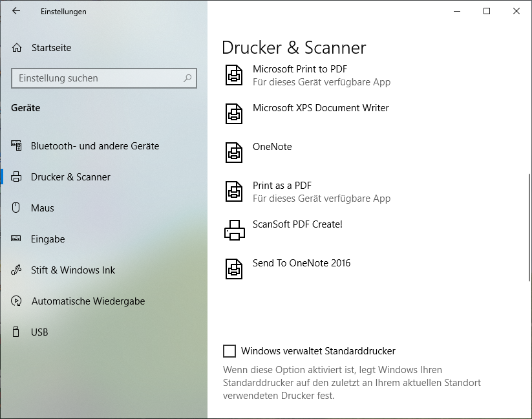Click the magnifier icon in the search box
532x419 pixels.
coord(187,78)
